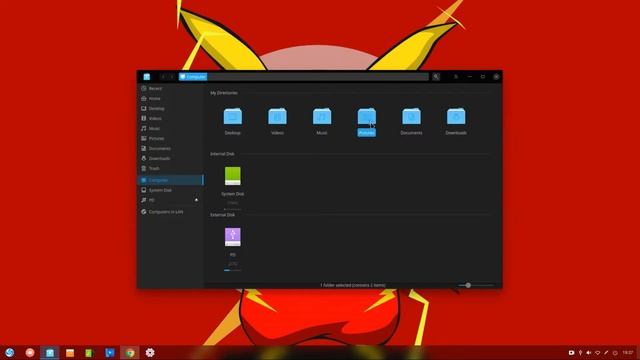
Task: Select the highlighted Pictures folder icon
Action: (367, 116)
